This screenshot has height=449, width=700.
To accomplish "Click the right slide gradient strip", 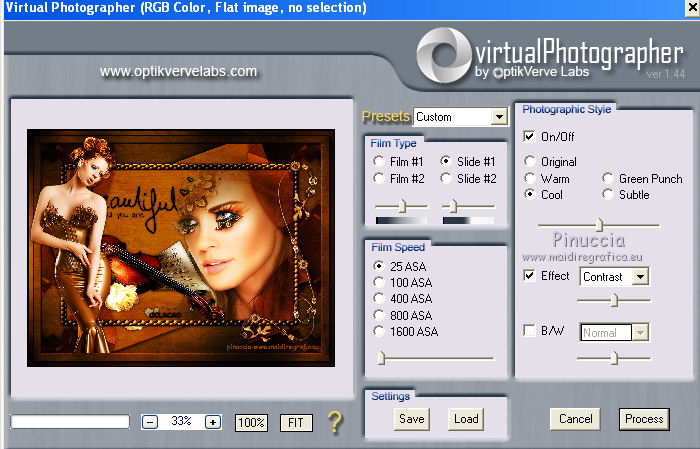I will coord(468,220).
